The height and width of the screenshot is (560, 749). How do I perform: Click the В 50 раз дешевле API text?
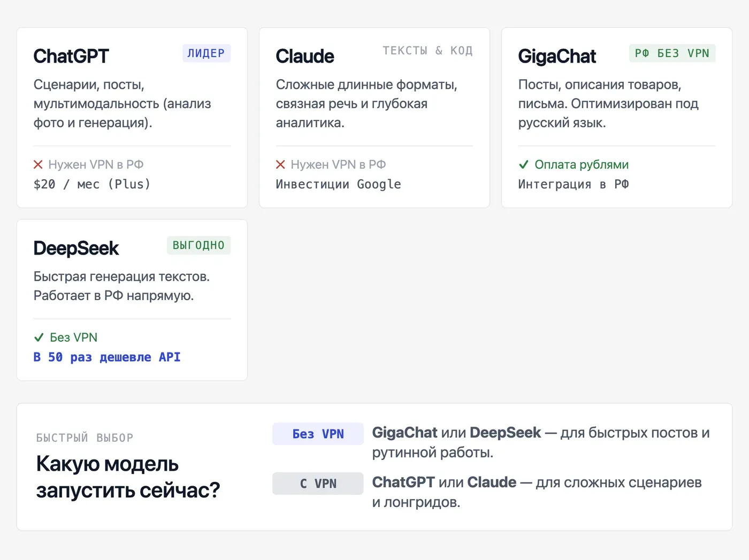pos(107,357)
